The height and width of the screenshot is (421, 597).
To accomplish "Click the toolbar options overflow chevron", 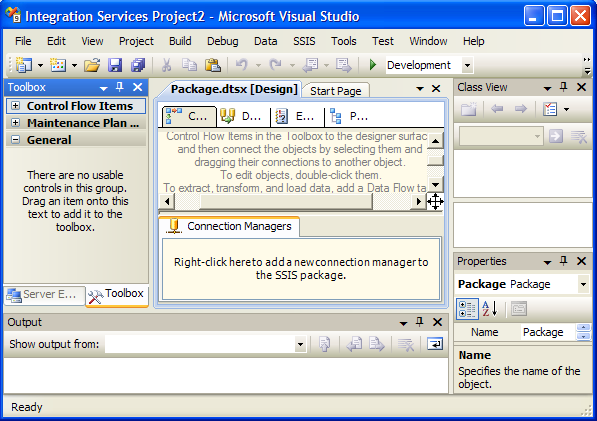I will click(x=587, y=65).
